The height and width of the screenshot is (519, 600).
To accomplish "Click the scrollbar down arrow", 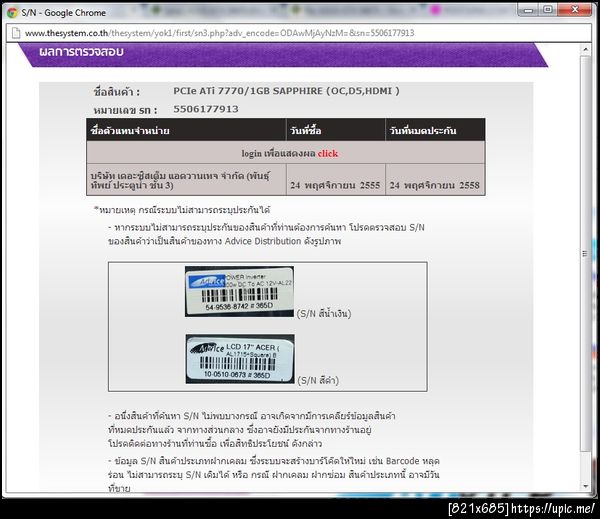I will 585,486.
